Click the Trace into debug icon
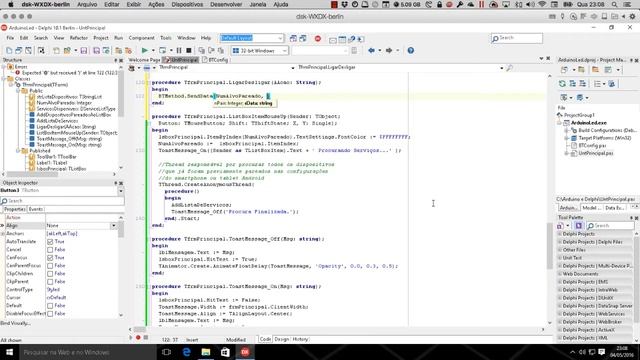This screenshot has width=640, height=360. coord(201,51)
